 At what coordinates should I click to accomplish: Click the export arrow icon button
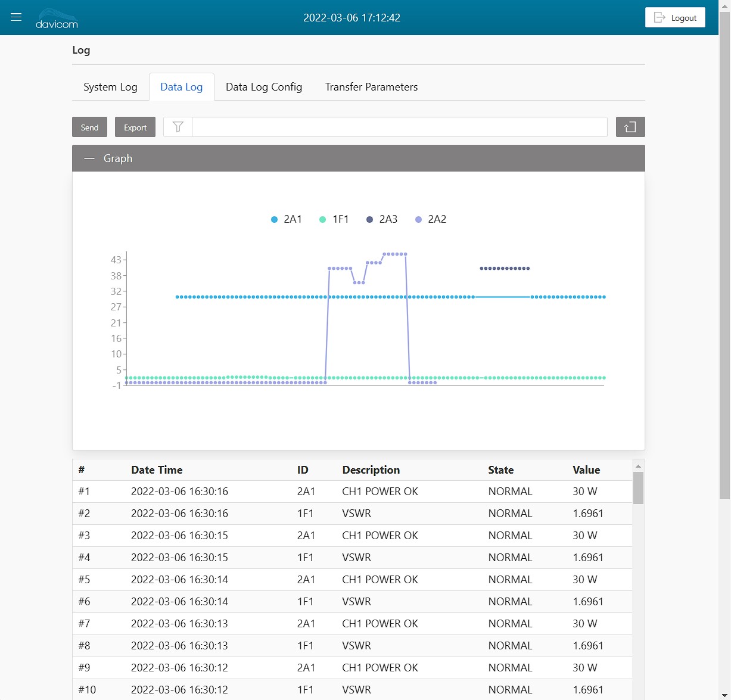[630, 127]
